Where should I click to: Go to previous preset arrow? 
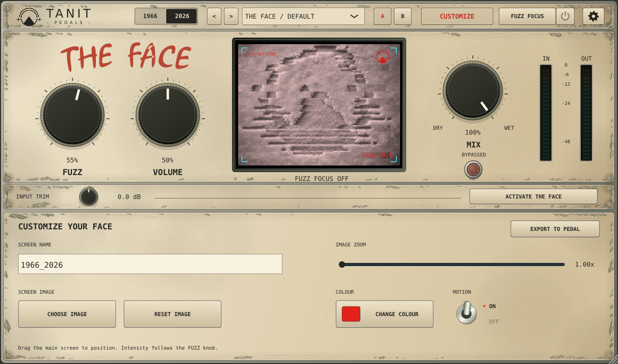pyautogui.click(x=214, y=16)
